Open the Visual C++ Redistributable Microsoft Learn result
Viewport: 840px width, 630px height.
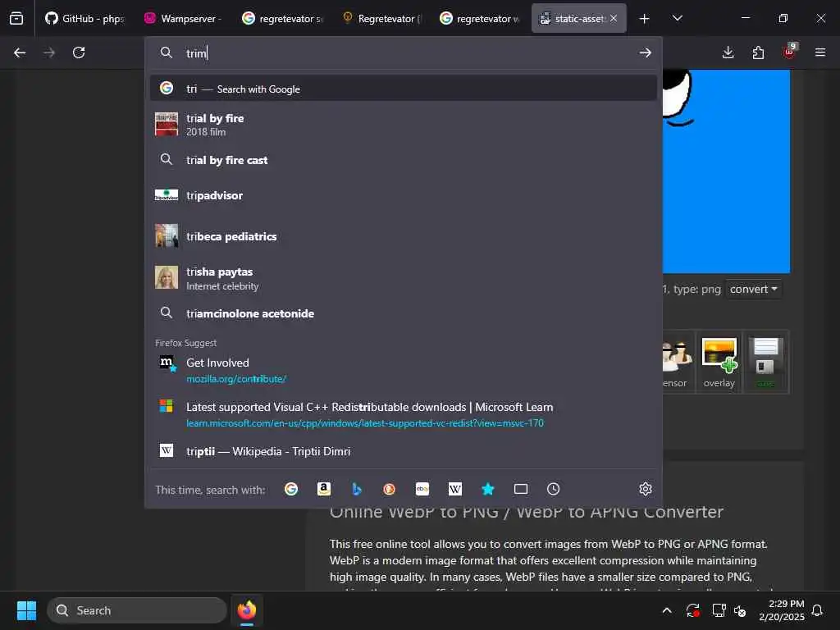(404, 414)
